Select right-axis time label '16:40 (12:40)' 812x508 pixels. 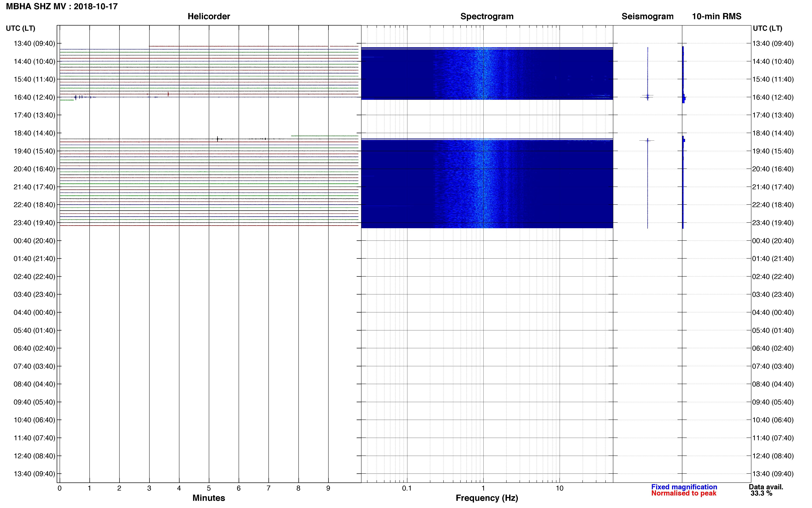point(773,97)
